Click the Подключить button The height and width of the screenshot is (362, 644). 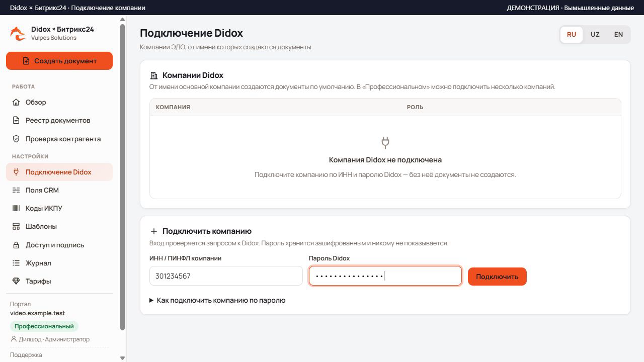click(x=497, y=277)
